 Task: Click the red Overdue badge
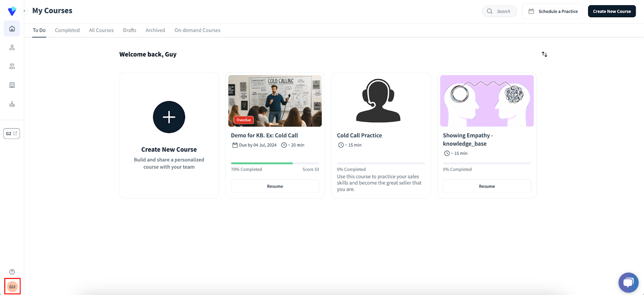244,120
